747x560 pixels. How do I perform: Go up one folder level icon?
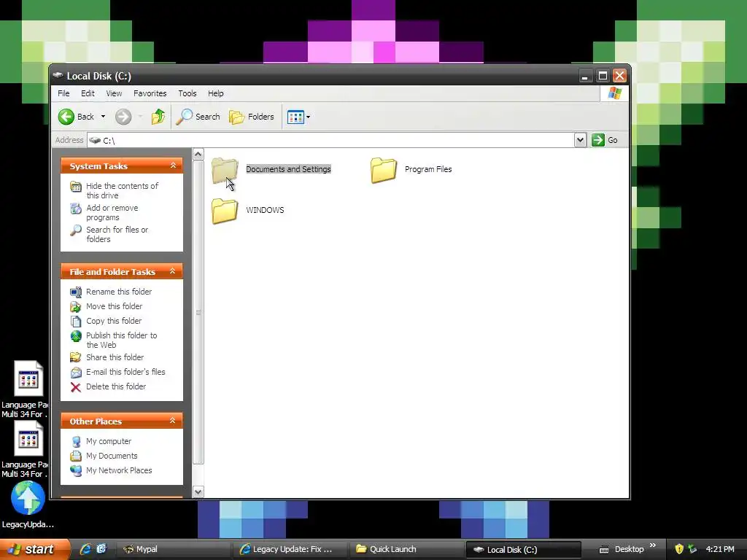pos(158,117)
